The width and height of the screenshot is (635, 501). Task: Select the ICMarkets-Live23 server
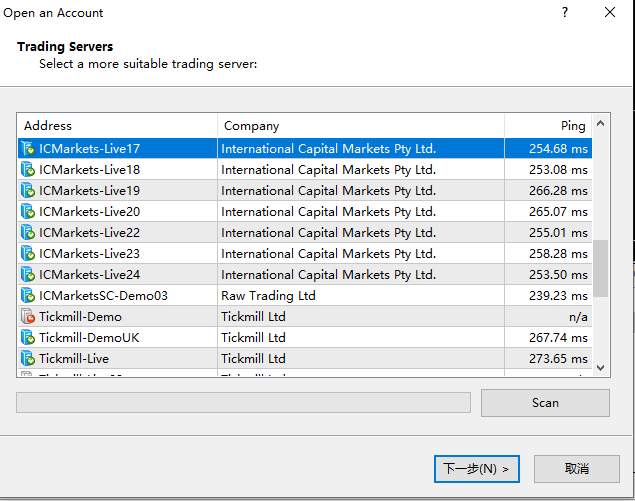(305, 254)
